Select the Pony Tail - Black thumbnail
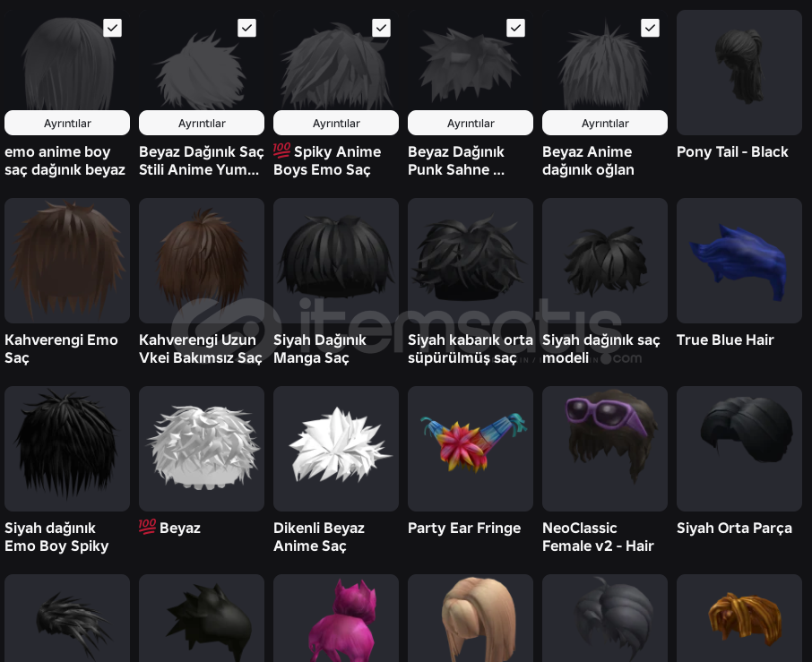Screen dimensions: 812x662 click(x=739, y=73)
